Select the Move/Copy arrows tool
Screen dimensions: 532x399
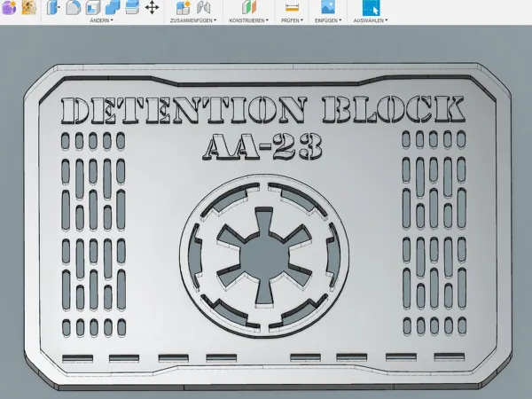(x=152, y=7)
